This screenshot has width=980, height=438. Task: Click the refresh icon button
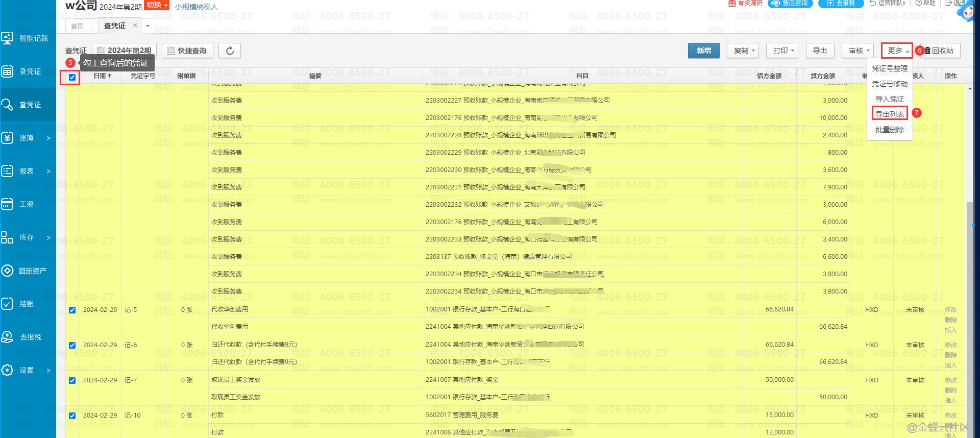point(230,51)
